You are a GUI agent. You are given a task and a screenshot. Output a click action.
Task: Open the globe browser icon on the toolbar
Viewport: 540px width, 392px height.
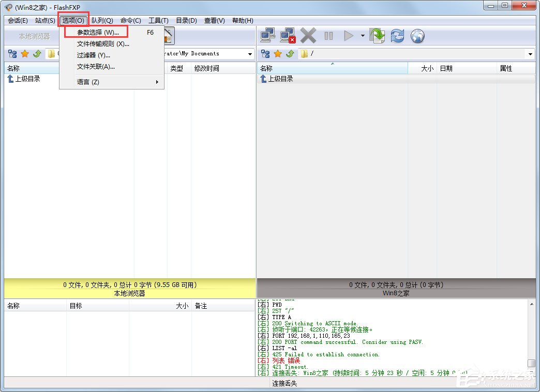(417, 36)
